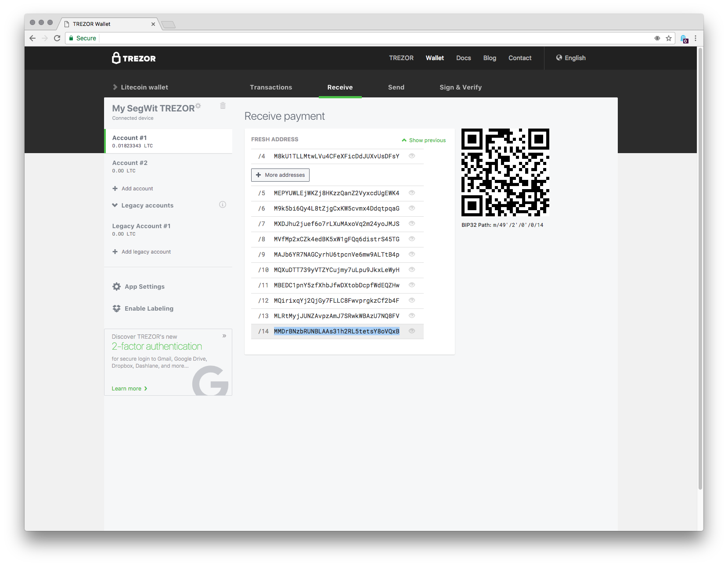Screen dimensions: 728x566
Task: Toggle the eye icon for address /5
Action: [412, 193]
